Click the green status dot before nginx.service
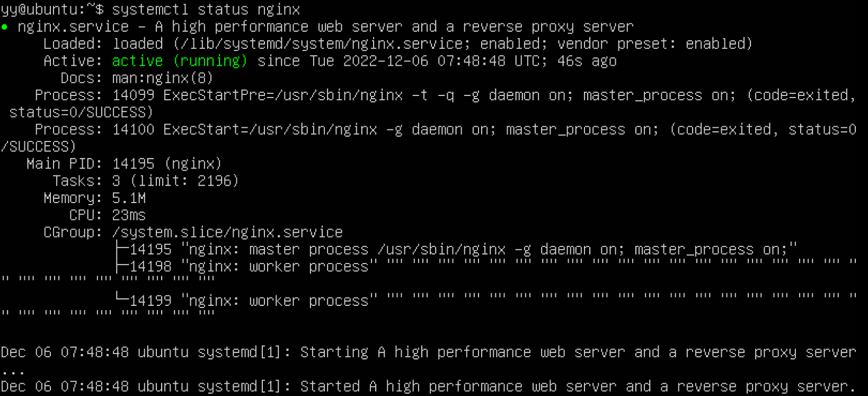Viewport: 868px width, 396px height. pyautogui.click(x=4, y=27)
